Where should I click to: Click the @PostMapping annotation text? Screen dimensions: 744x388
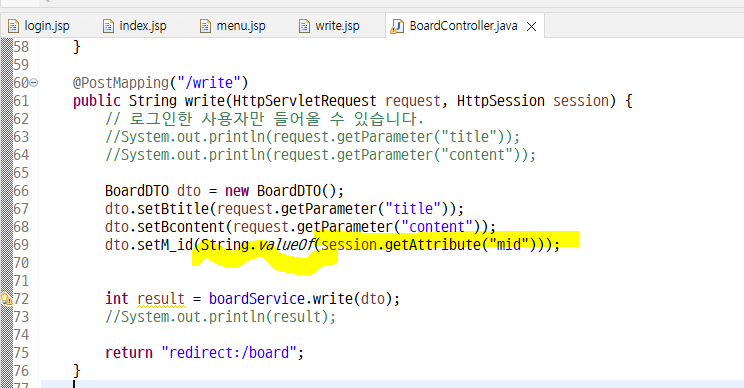pyautogui.click(x=121, y=83)
